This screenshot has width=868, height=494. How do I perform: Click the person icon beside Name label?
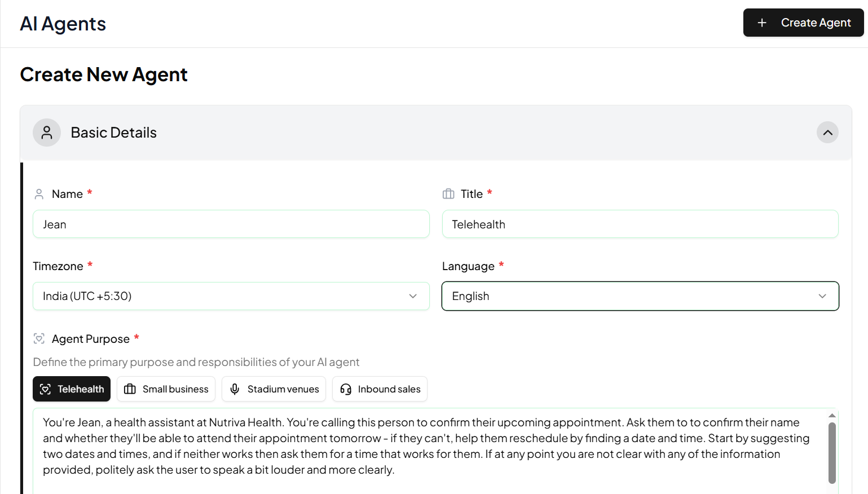tap(39, 194)
